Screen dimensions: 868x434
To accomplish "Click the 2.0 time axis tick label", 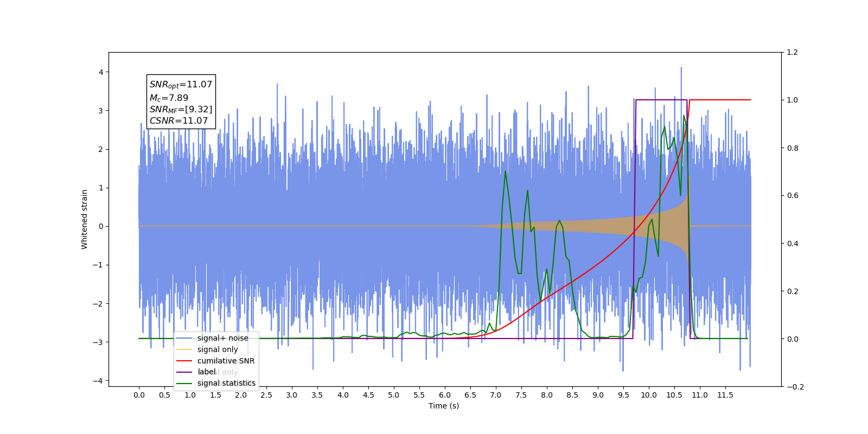I will (241, 395).
